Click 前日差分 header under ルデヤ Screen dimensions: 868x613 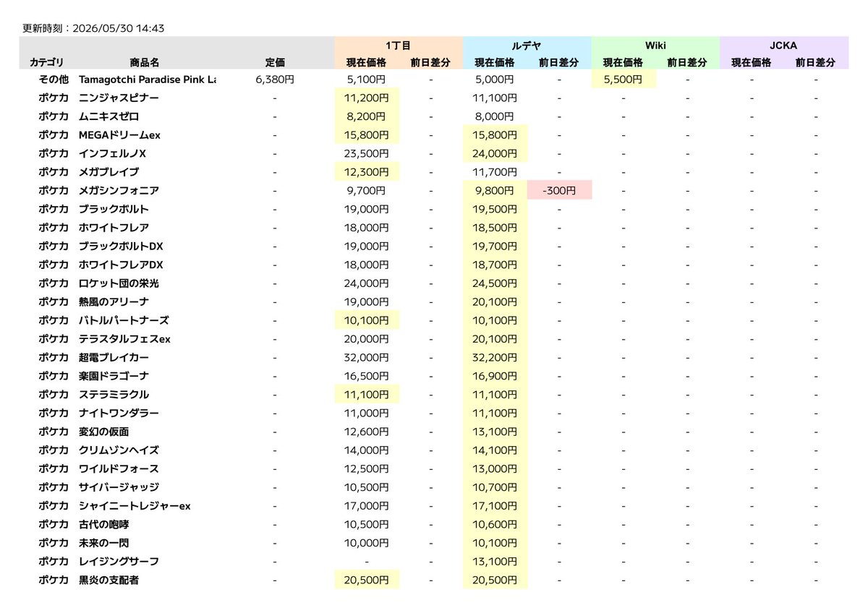pyautogui.click(x=559, y=63)
